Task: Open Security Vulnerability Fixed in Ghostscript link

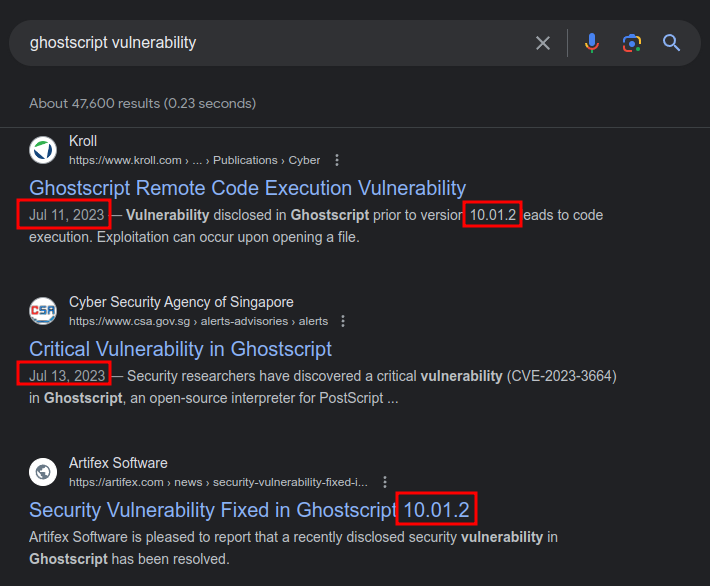Action: (x=212, y=510)
